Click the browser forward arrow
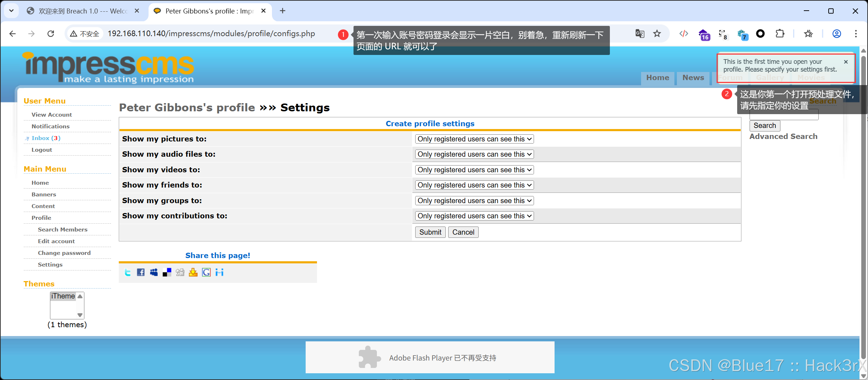Image resolution: width=868 pixels, height=380 pixels. coord(32,34)
